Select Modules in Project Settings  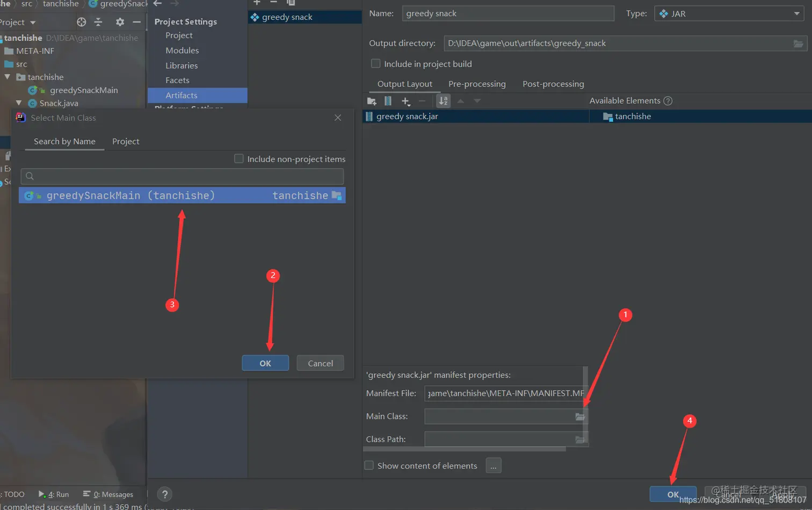coord(182,50)
